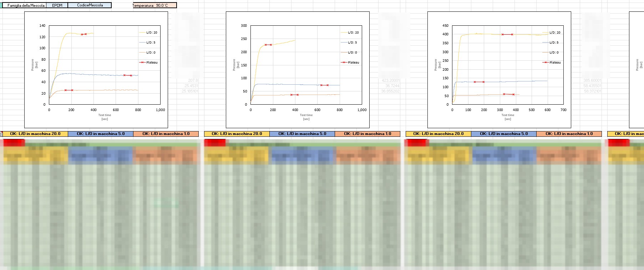Select 'Test time [sec]' axis title under the 700-second chart
644x270 pixels.
pyautogui.click(x=508, y=117)
